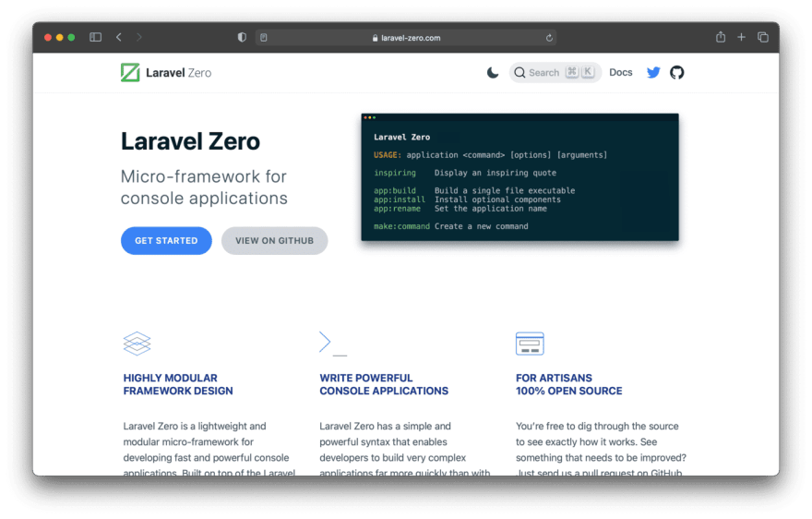
Task: Click the Laravel Zero main heading
Action: 190,141
